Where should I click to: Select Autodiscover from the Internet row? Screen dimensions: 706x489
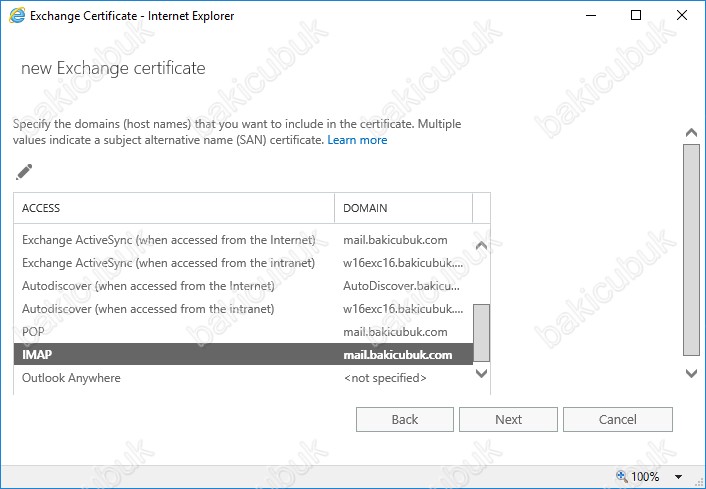[243, 286]
